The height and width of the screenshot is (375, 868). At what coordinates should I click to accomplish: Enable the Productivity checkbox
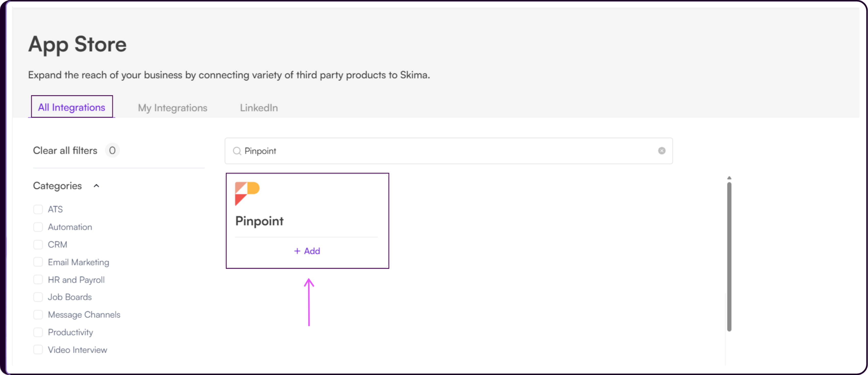[x=38, y=332]
